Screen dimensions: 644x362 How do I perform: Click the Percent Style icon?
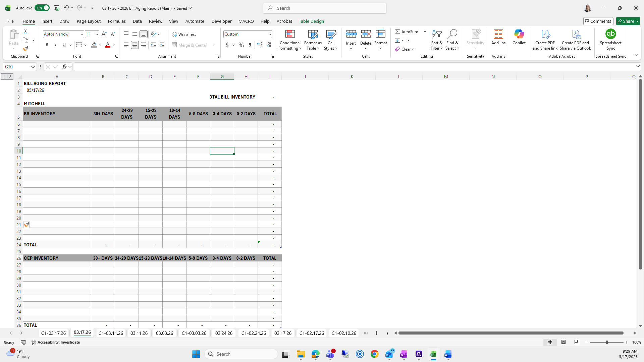click(x=241, y=45)
